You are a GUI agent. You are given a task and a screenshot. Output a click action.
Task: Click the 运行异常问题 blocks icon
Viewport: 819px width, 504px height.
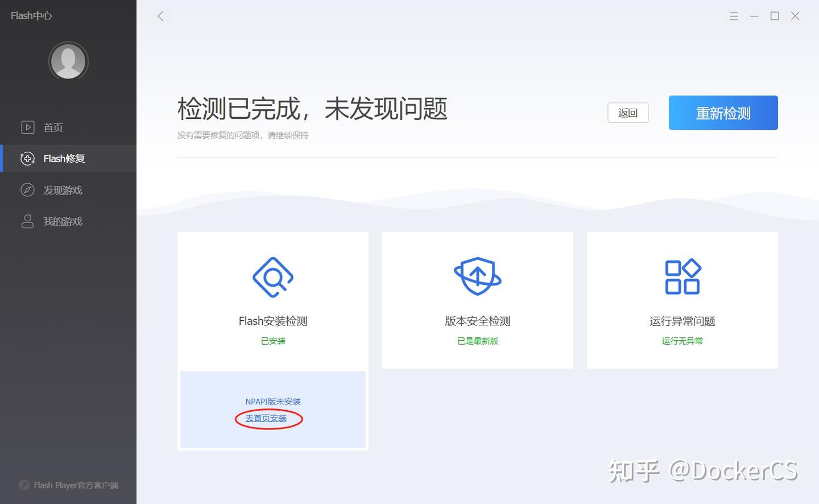coord(682,276)
